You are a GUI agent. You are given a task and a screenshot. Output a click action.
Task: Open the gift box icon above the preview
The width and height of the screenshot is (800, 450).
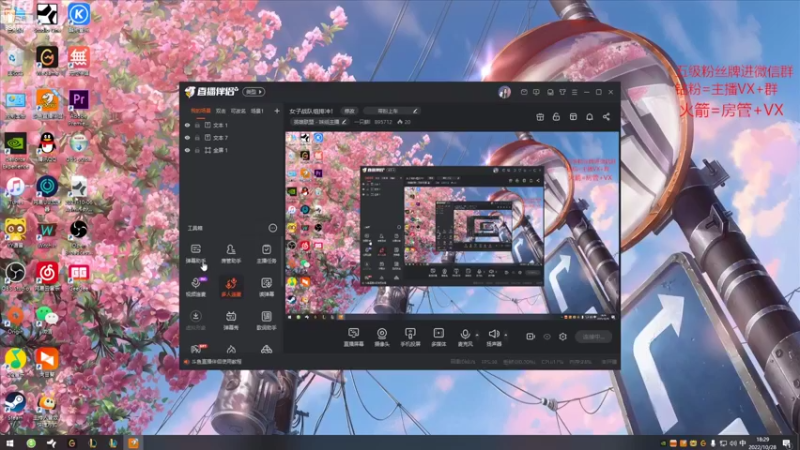(x=540, y=117)
